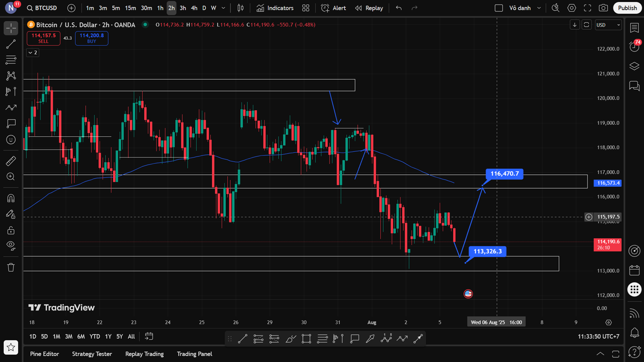Toggle magnet mode for drawings
This screenshot has height=362, width=644.
coord(11,198)
